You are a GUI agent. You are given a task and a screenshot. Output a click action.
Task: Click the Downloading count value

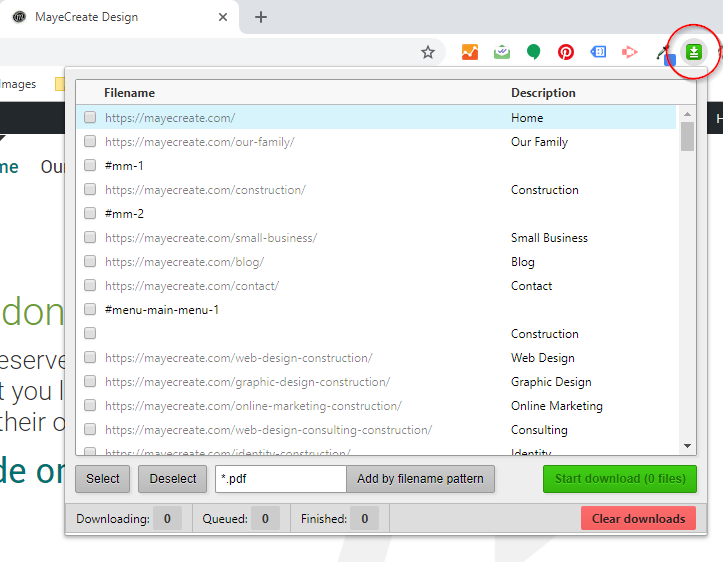click(167, 519)
